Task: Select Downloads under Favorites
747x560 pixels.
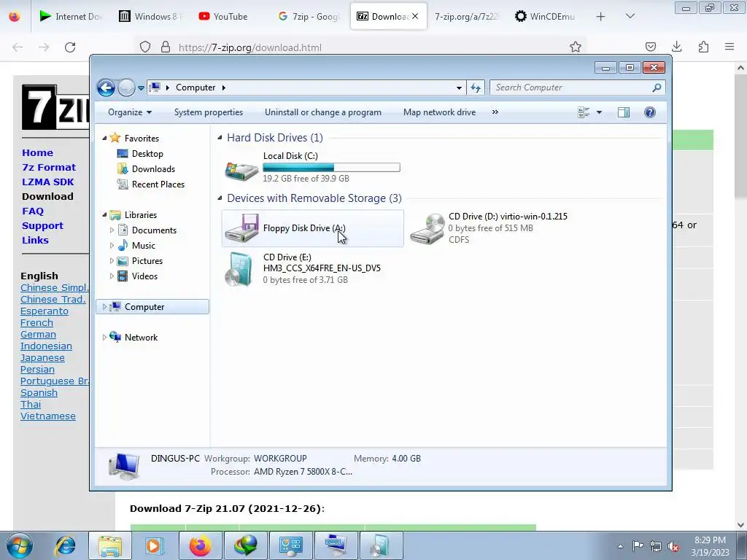Action: 153,169
